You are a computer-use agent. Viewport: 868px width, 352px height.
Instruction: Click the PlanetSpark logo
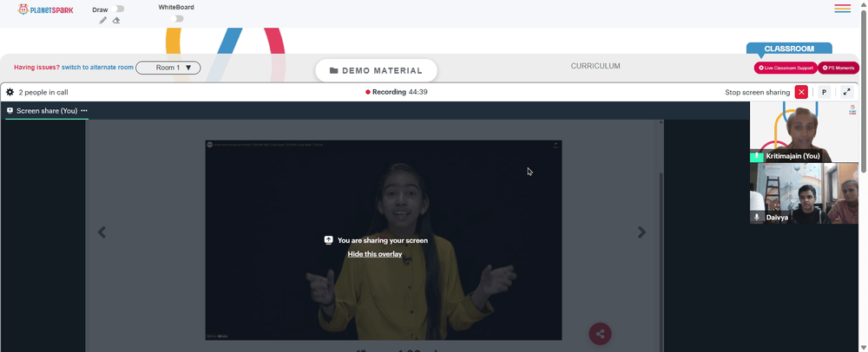tap(45, 10)
